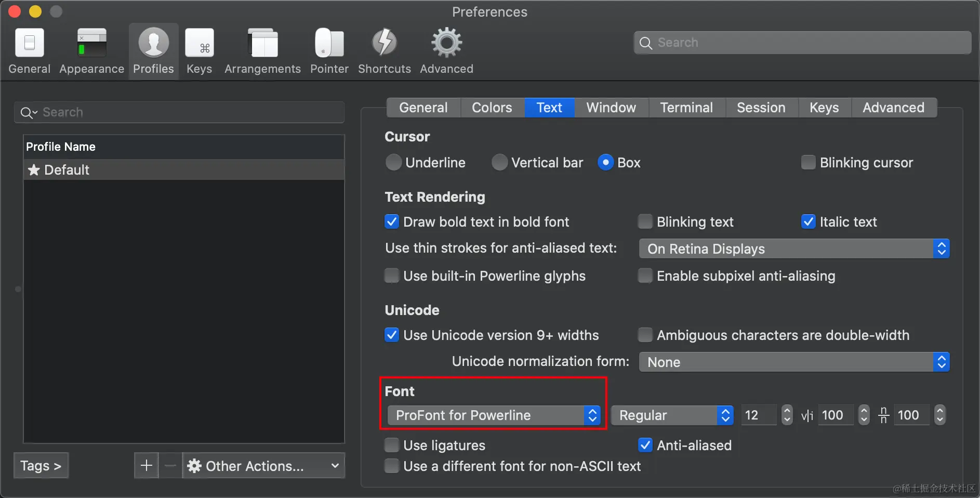The height and width of the screenshot is (498, 980).
Task: Switch to the Terminal tab
Action: [x=686, y=108]
